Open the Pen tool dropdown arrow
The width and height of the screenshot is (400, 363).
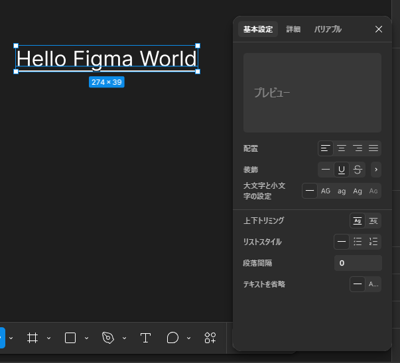click(124, 338)
